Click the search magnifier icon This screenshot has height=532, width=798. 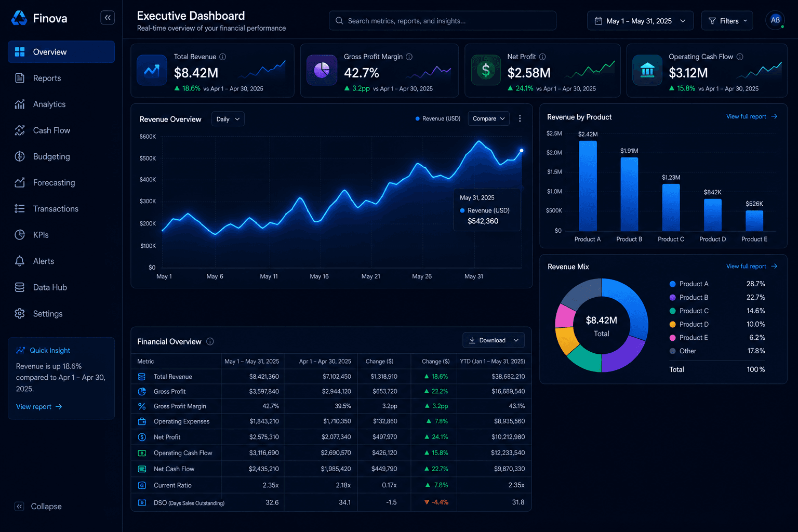(x=339, y=21)
